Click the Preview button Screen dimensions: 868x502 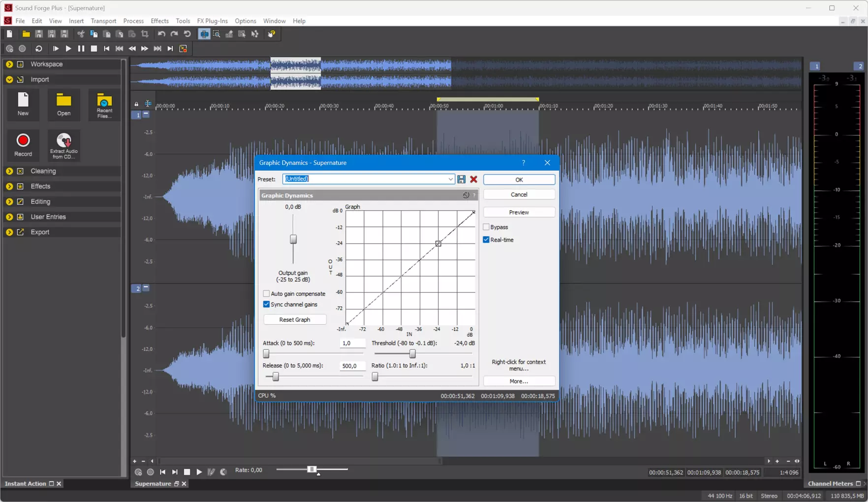tap(519, 212)
